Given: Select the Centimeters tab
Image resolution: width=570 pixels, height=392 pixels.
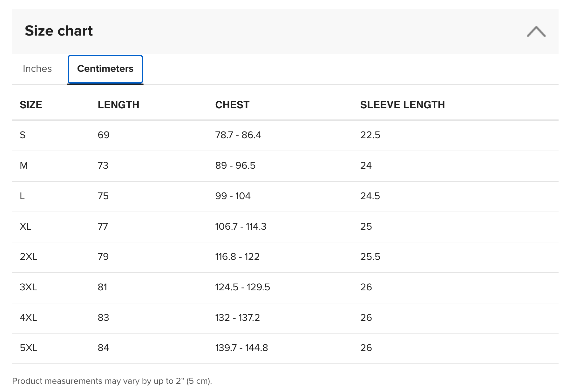Looking at the screenshot, I should click(x=105, y=69).
